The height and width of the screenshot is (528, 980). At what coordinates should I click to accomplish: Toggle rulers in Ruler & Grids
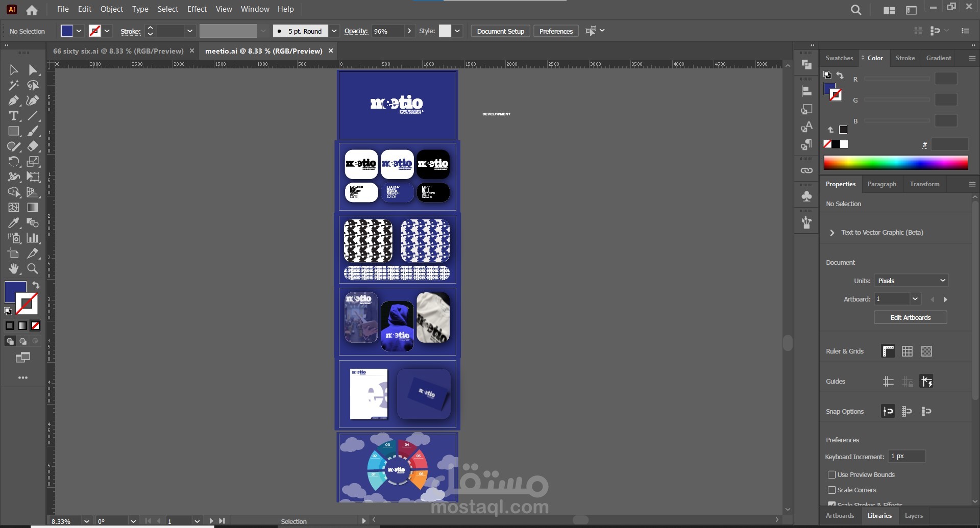tap(888, 351)
